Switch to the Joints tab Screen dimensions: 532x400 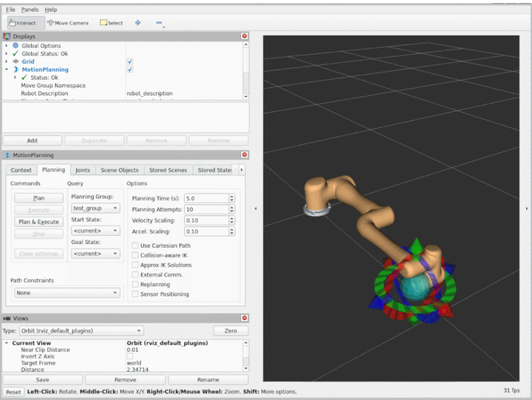click(x=83, y=170)
